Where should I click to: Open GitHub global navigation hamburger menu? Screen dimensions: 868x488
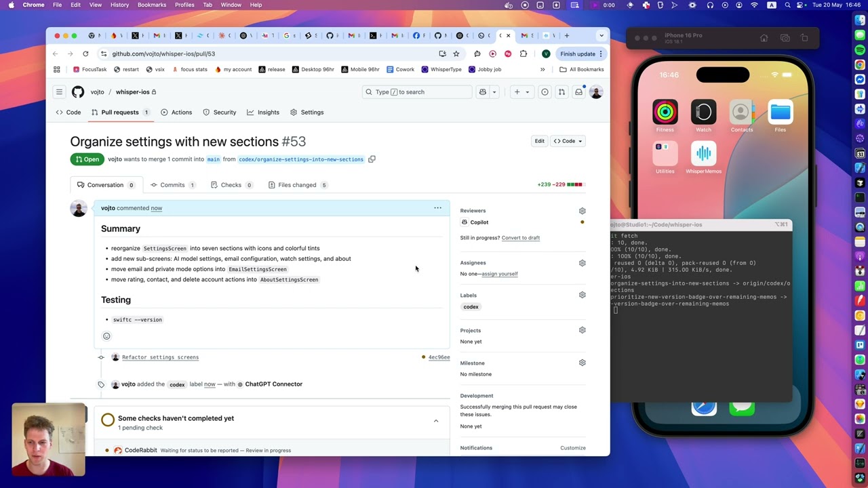(x=59, y=92)
